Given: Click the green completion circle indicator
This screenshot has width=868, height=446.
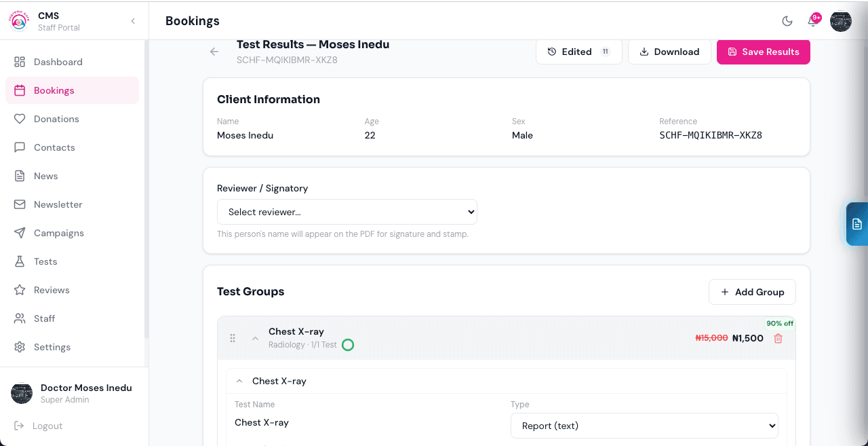Looking at the screenshot, I should [348, 345].
